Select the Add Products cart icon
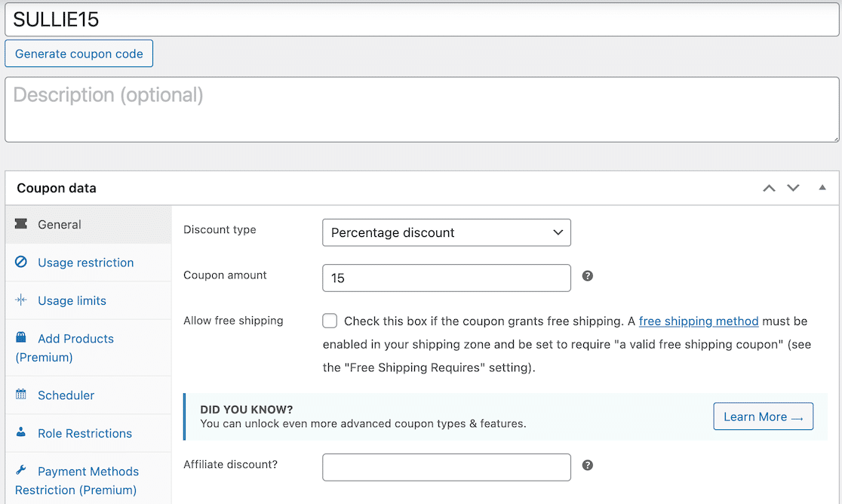The height and width of the screenshot is (504, 842). (x=22, y=338)
